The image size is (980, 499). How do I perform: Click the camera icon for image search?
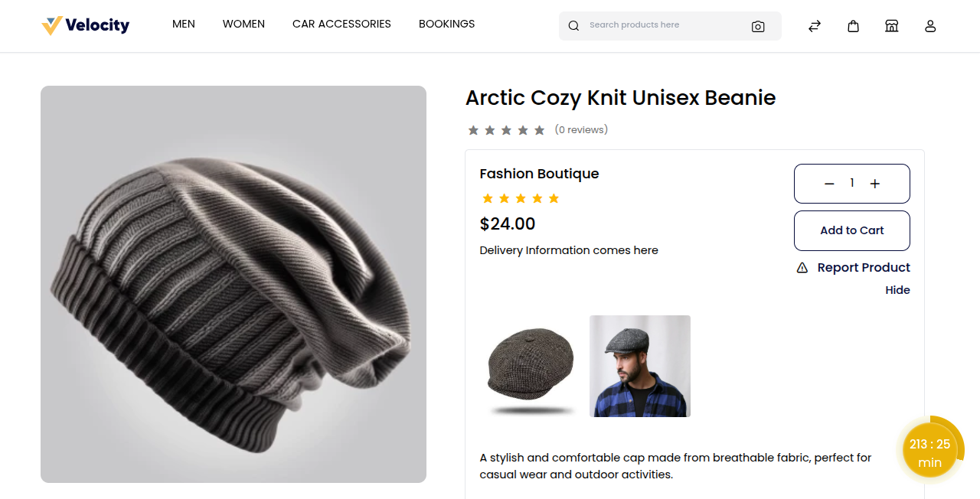point(758,26)
